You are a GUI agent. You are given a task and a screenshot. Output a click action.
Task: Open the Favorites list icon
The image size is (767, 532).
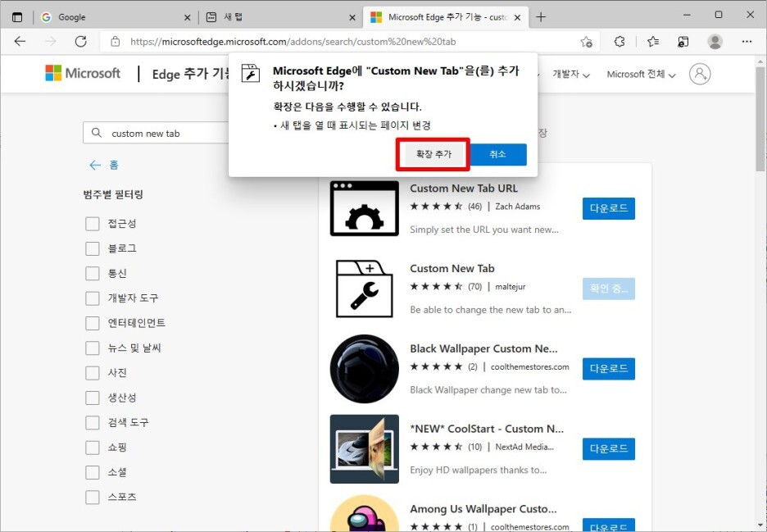[652, 42]
